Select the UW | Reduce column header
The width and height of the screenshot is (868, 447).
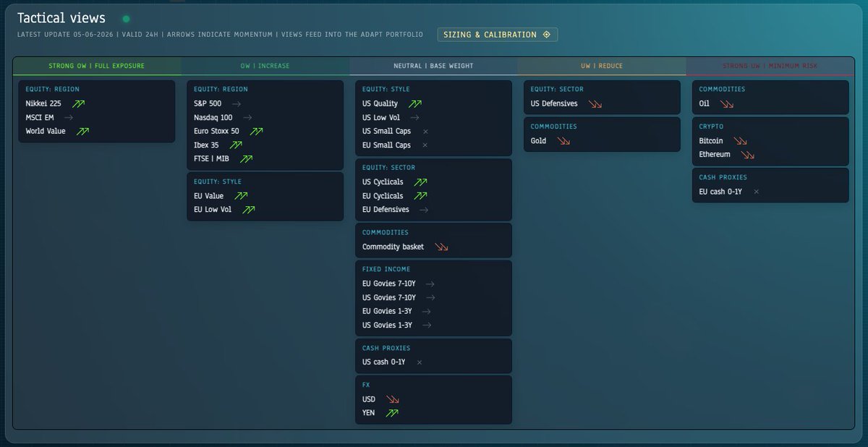tap(602, 66)
